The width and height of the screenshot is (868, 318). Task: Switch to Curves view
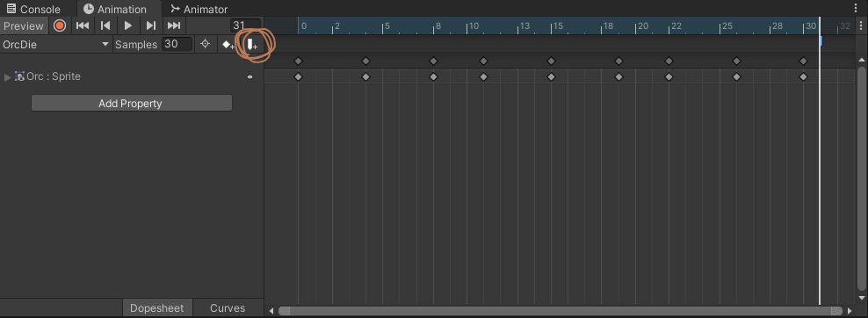coord(228,308)
